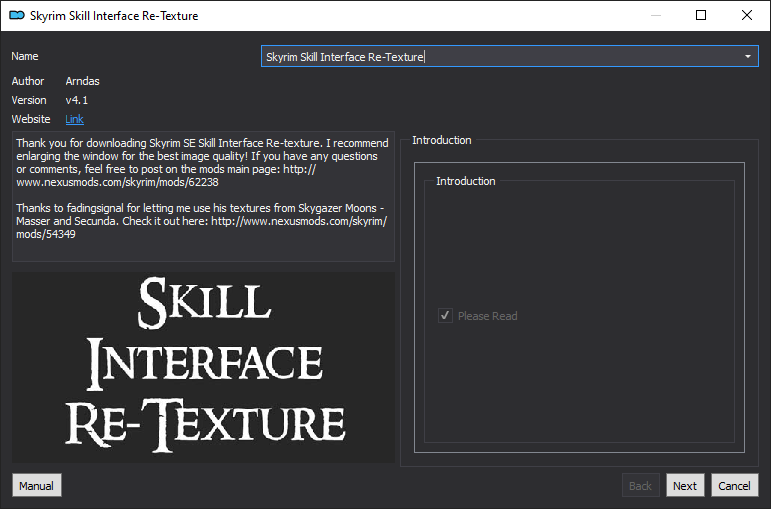This screenshot has width=771, height=509.
Task: Proceed with the Next button
Action: coord(685,485)
